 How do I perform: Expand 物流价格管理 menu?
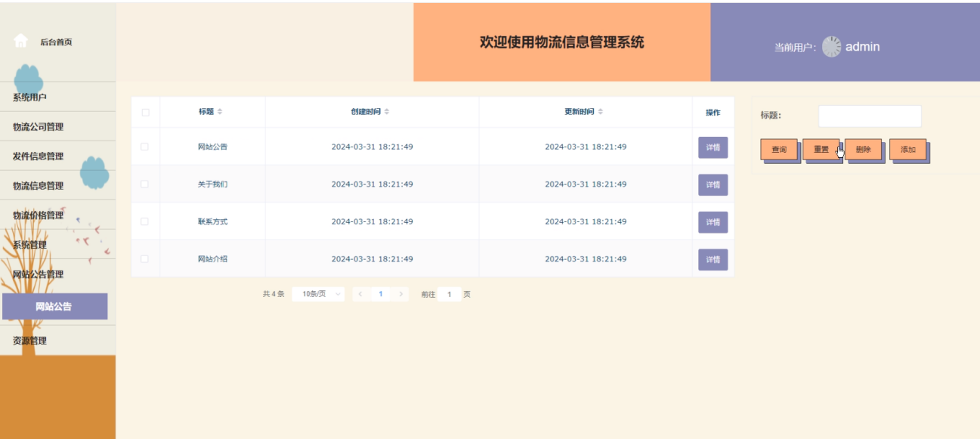point(57,215)
